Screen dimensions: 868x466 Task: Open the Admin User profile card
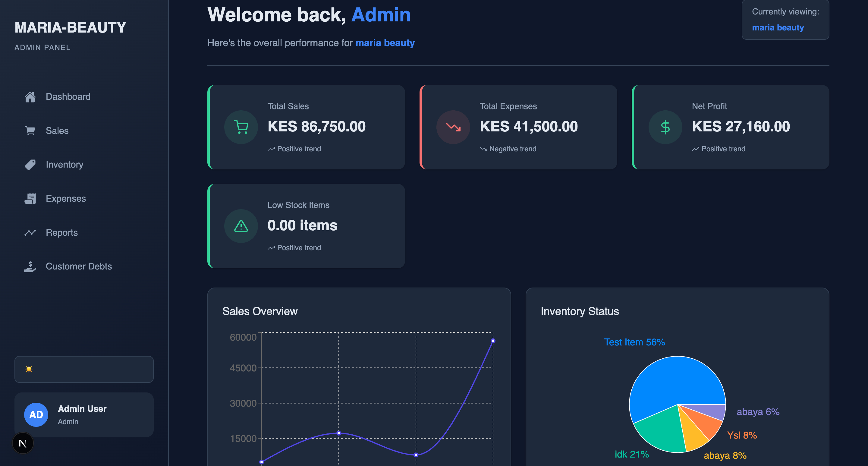point(84,415)
